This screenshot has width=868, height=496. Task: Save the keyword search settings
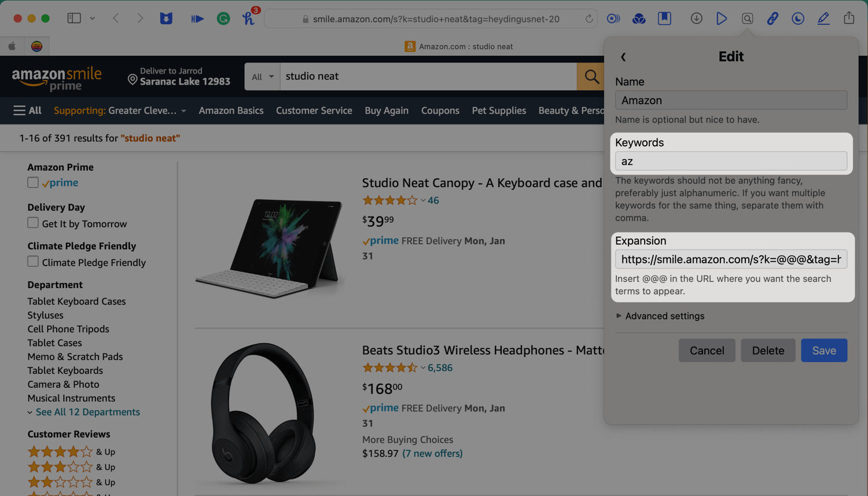click(x=824, y=351)
